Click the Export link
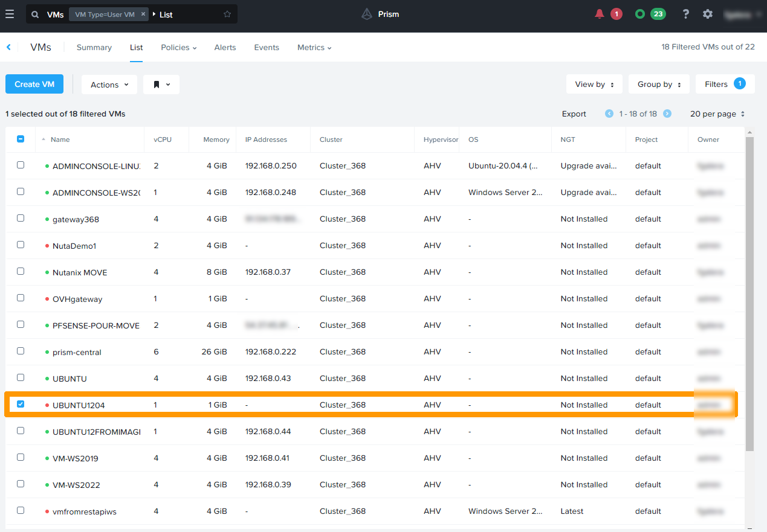The height and width of the screenshot is (532, 767). tap(574, 114)
